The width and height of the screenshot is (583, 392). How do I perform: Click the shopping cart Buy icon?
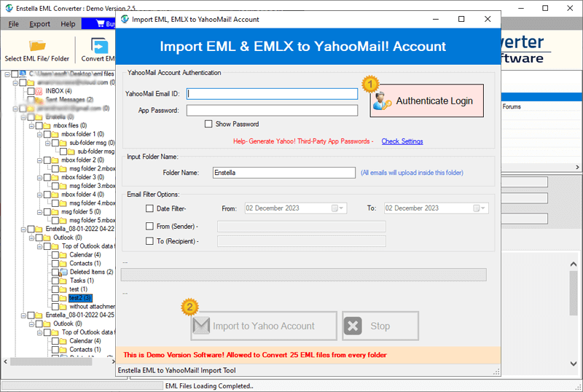point(100,24)
